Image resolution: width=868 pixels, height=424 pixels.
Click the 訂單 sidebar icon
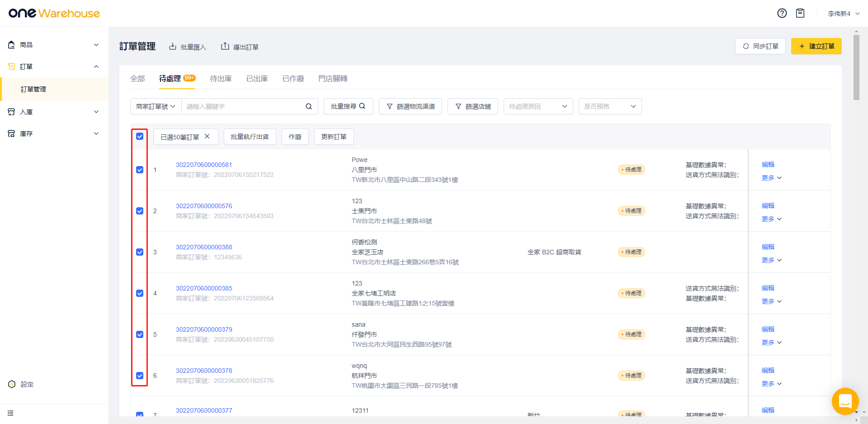12,67
